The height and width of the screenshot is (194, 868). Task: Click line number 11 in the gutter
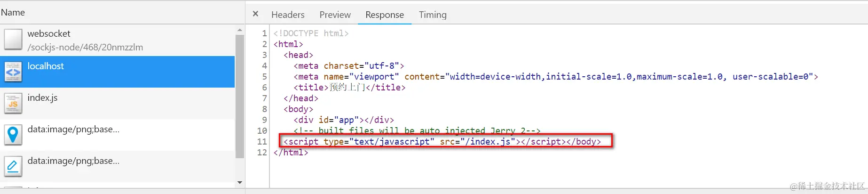coord(262,142)
